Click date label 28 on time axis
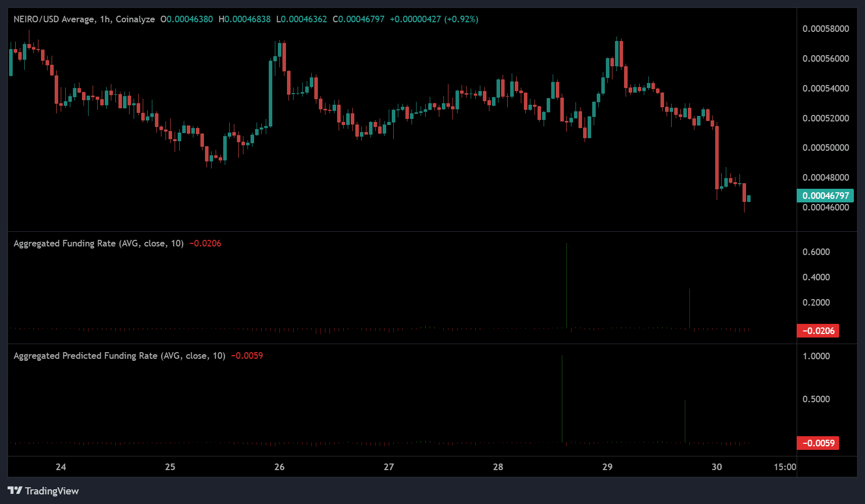 (x=498, y=467)
